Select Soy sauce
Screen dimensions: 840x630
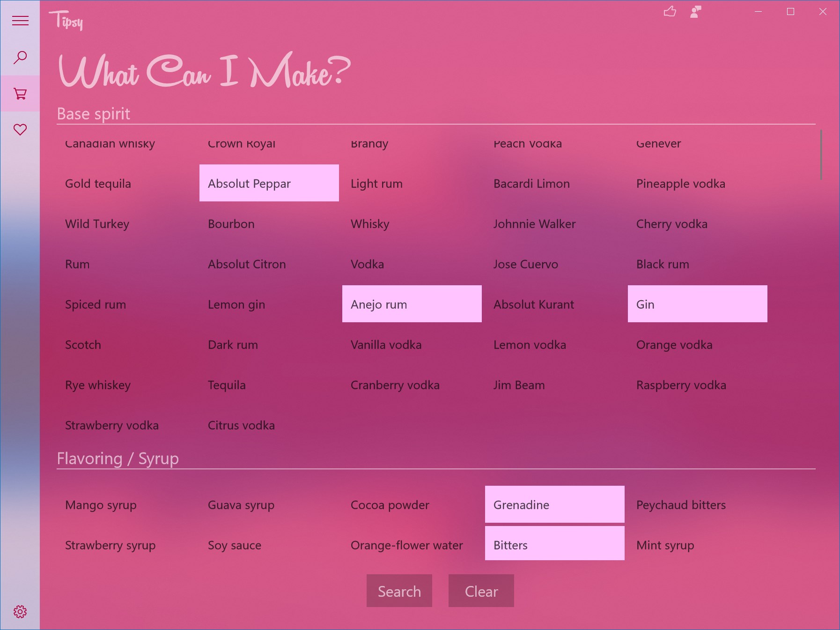click(269, 543)
